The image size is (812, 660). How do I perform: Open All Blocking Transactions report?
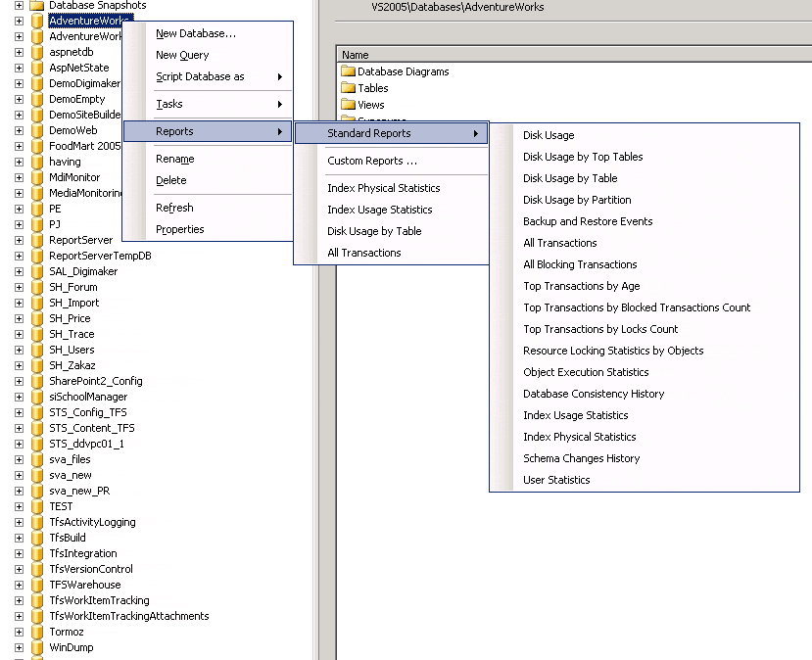(x=645, y=264)
